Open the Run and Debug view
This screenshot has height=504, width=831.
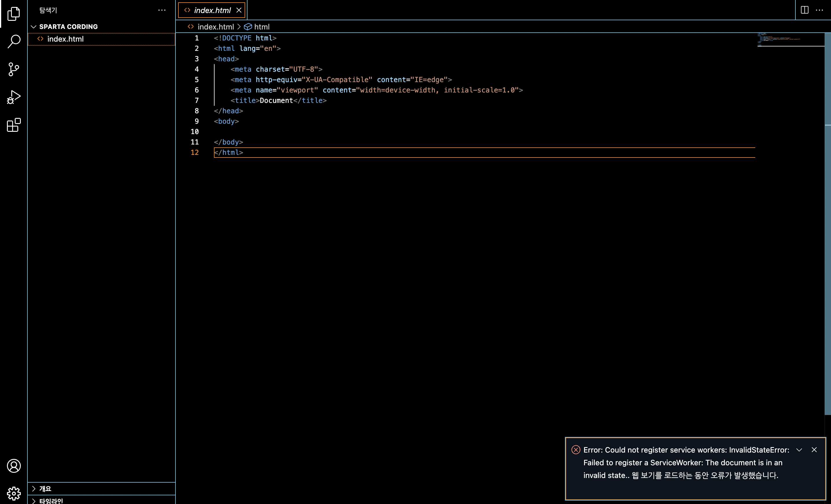coord(14,97)
